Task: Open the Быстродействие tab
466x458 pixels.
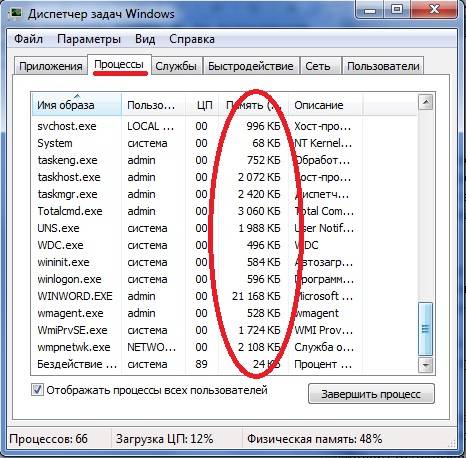Action: pyautogui.click(x=251, y=66)
